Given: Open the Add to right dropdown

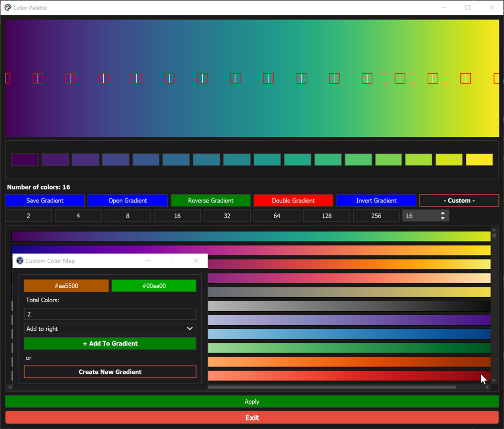Looking at the screenshot, I should 110,329.
